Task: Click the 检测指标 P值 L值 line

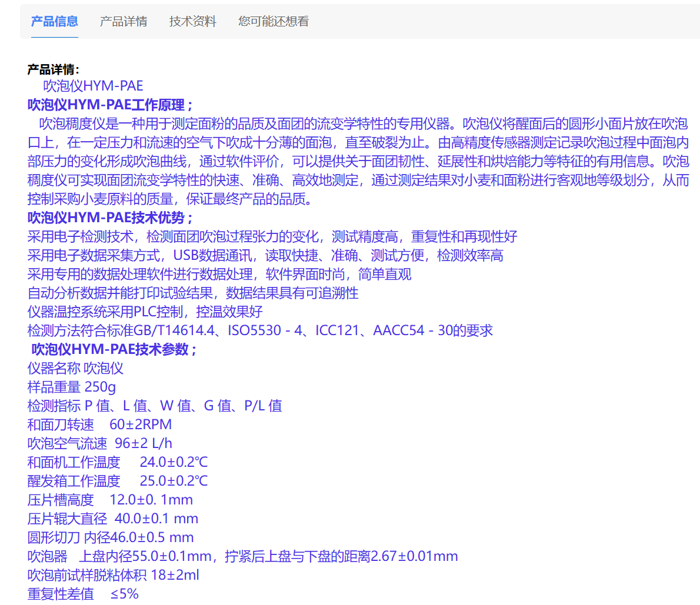Action: [x=155, y=406]
